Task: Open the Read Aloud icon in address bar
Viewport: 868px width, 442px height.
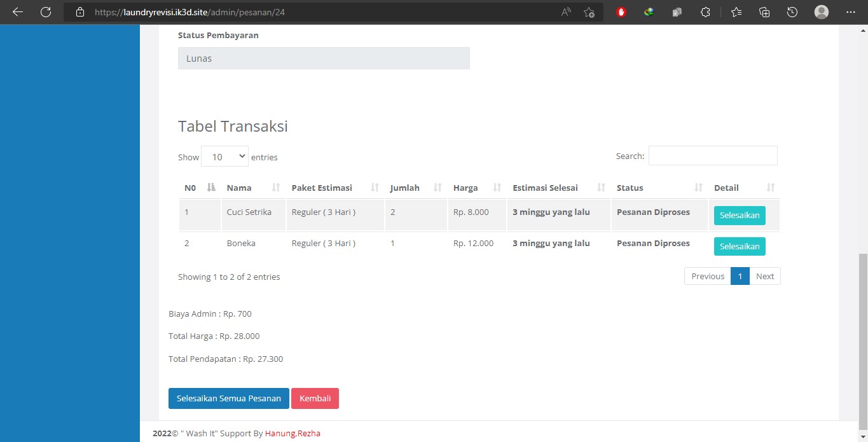Action: [565, 12]
